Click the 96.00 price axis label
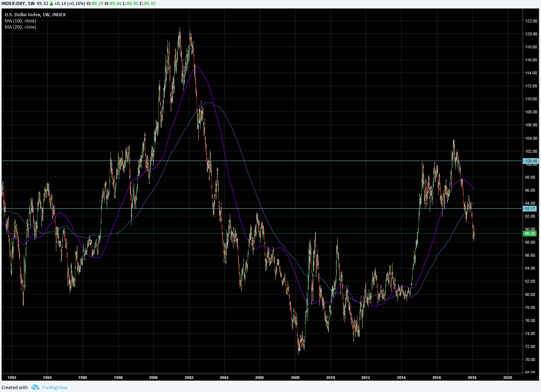The width and height of the screenshot is (541, 392). (530, 190)
